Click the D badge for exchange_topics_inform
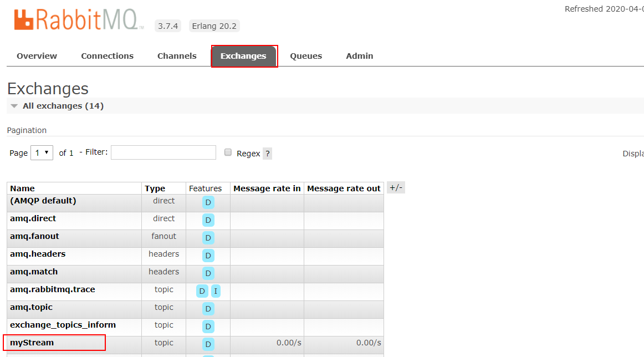The image size is (644, 357). pyautogui.click(x=208, y=327)
